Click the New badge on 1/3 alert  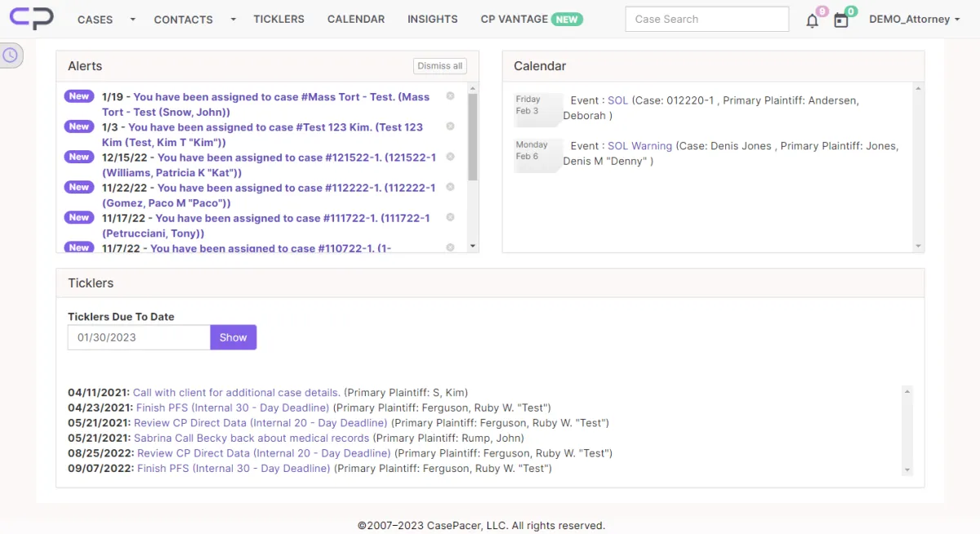[79, 127]
